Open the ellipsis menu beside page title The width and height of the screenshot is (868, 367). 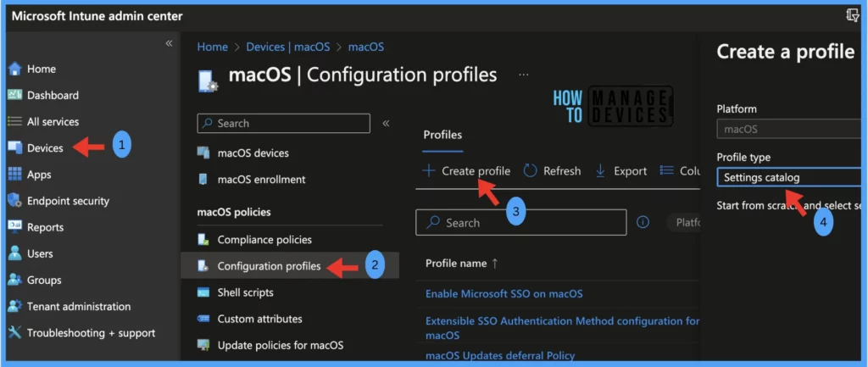pyautogui.click(x=523, y=75)
